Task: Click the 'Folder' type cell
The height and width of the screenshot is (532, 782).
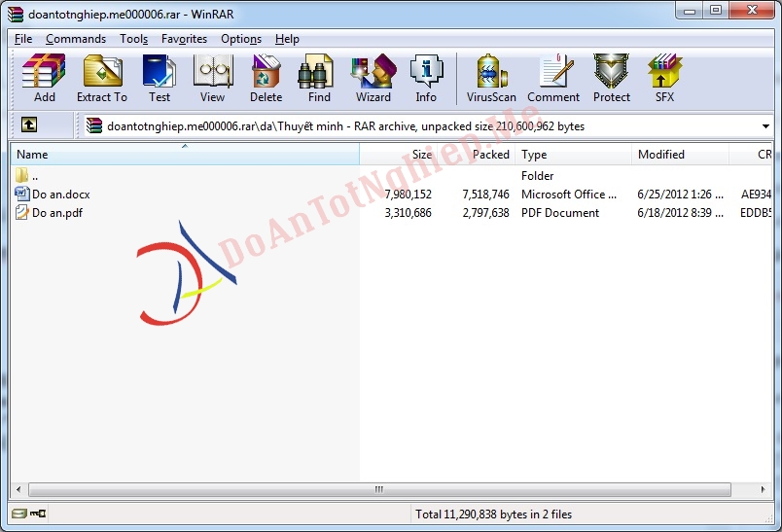Action: click(538, 175)
